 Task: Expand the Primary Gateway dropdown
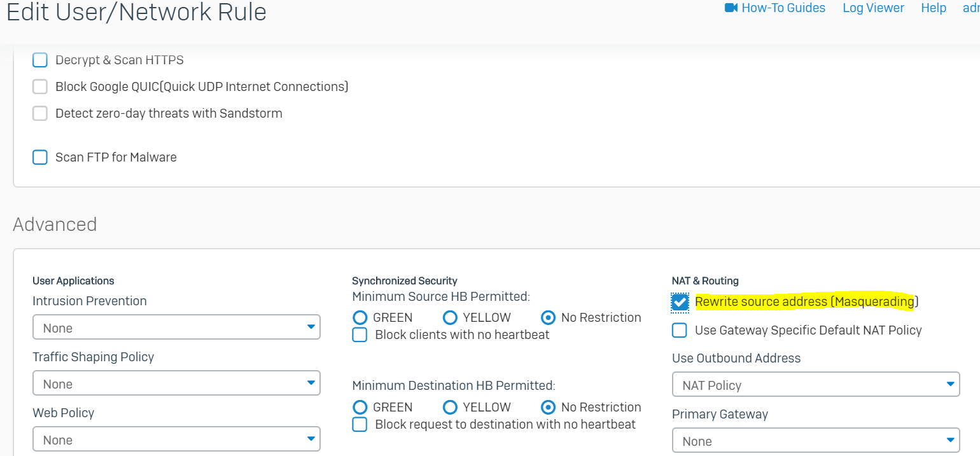point(816,441)
